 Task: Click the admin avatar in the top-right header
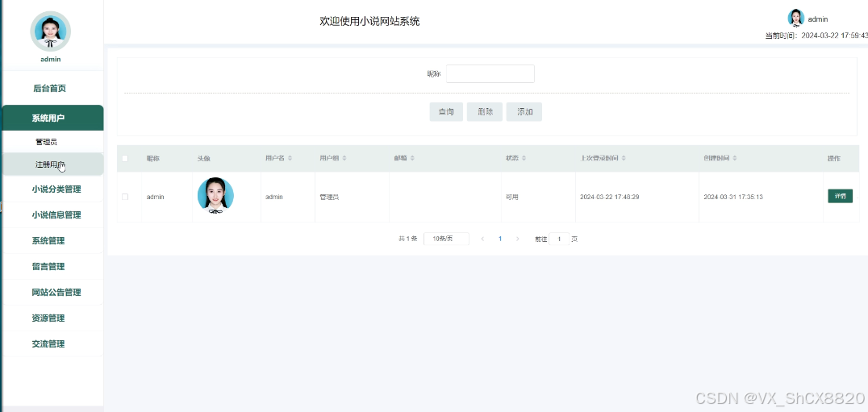(x=796, y=19)
